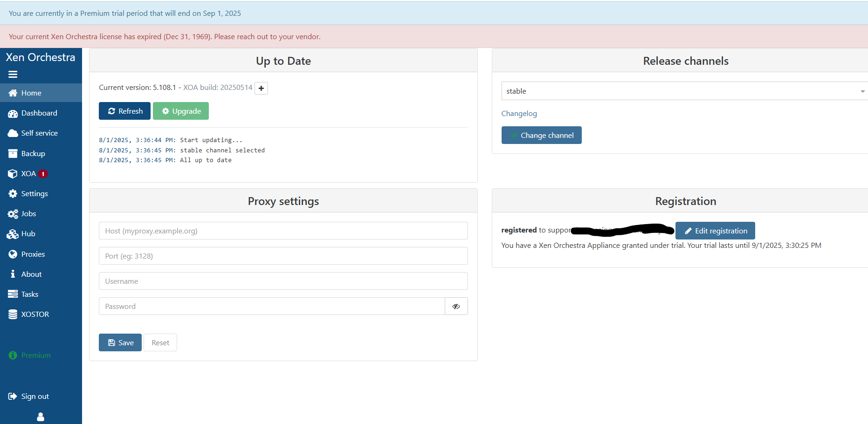The height and width of the screenshot is (424, 868).
Task: Open the XOSTOR section
Action: (41, 315)
